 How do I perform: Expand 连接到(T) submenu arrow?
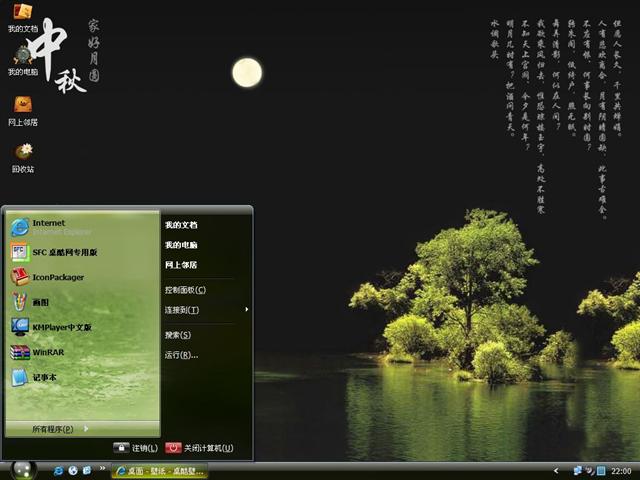[247, 309]
